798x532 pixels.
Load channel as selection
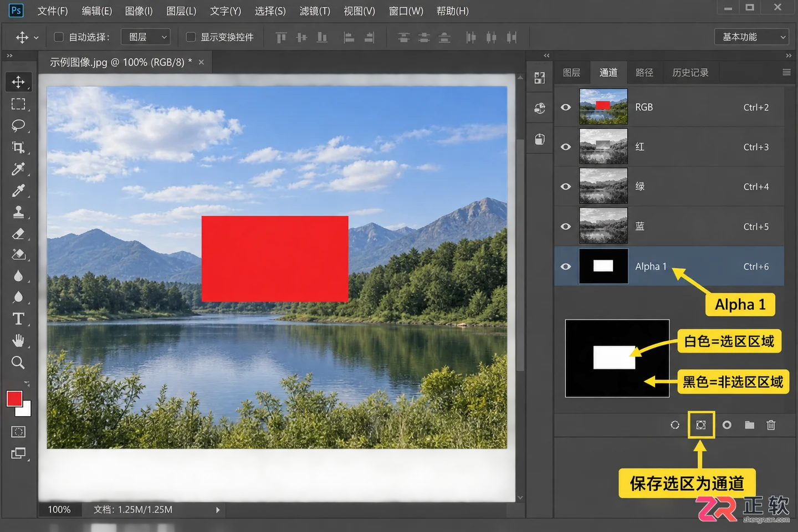pyautogui.click(x=675, y=425)
